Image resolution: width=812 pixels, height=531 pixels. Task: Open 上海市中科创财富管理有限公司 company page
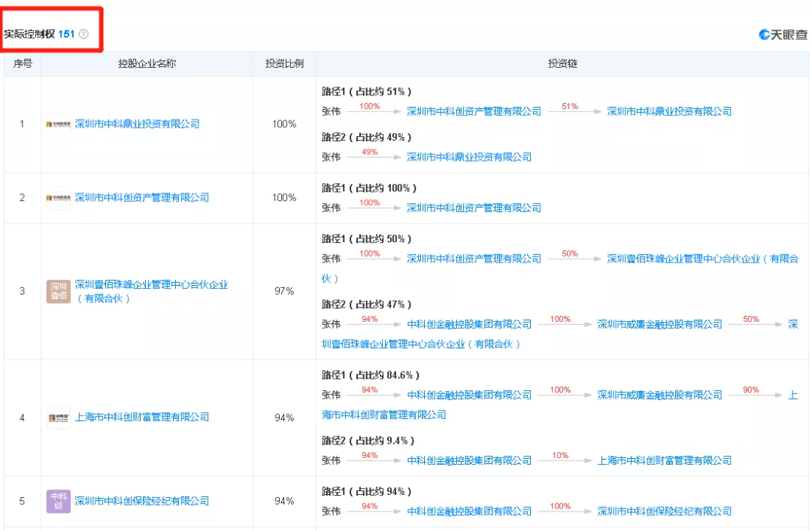tap(144, 417)
